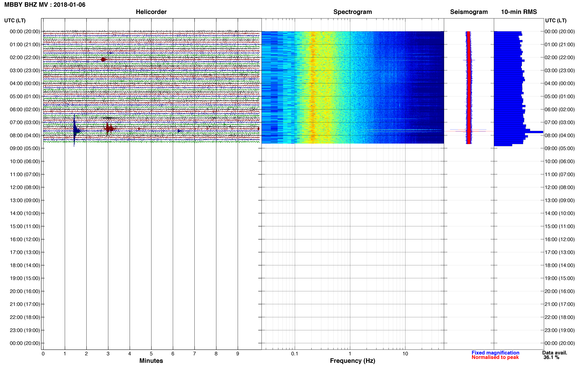Viewport: 588px width, 368px height.
Task: Click right time label '15:00 (11:00)'
Action: tap(560, 226)
